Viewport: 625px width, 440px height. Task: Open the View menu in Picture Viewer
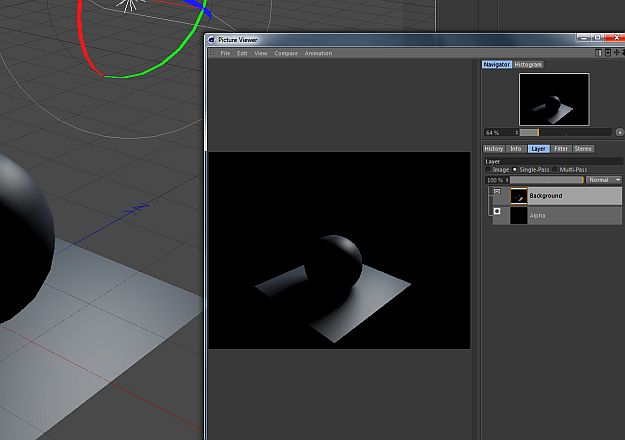(x=261, y=53)
